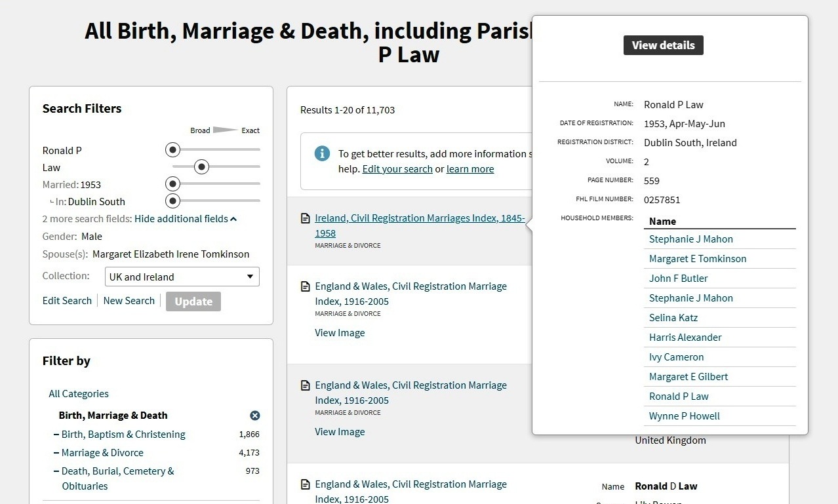
Task: Click document icon beside Ireland Civil Registration result
Action: pyautogui.click(x=305, y=218)
